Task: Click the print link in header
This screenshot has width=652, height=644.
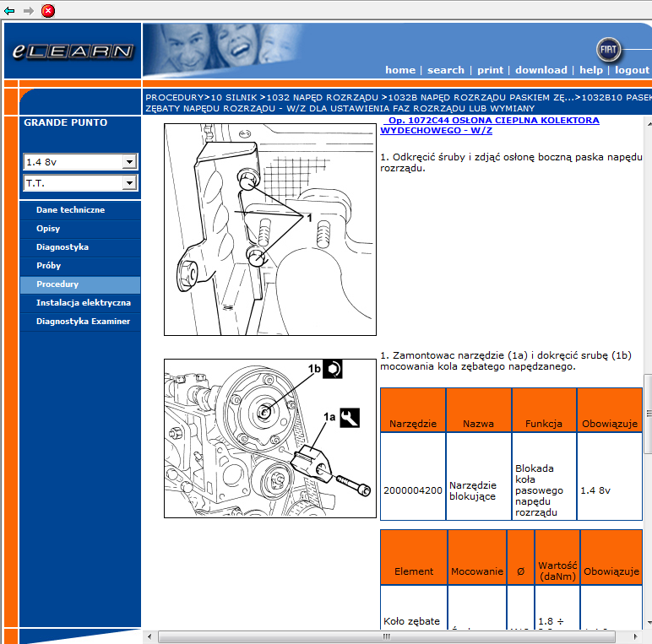Action: [x=490, y=70]
